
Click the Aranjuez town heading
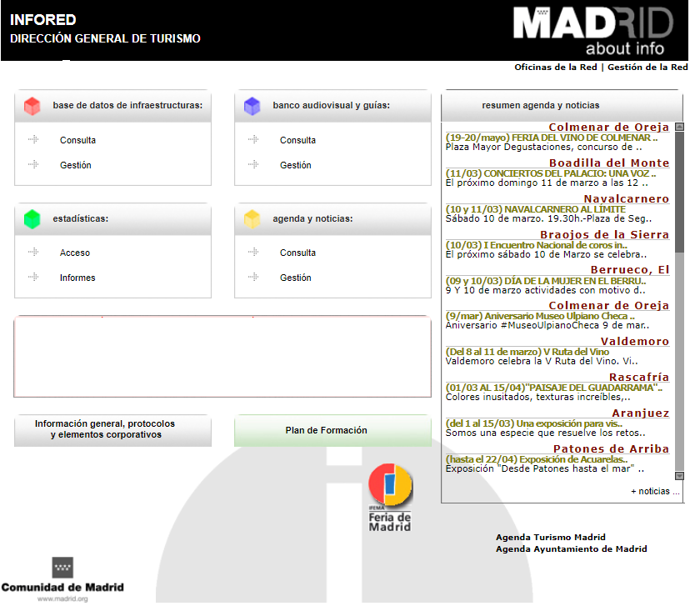641,413
